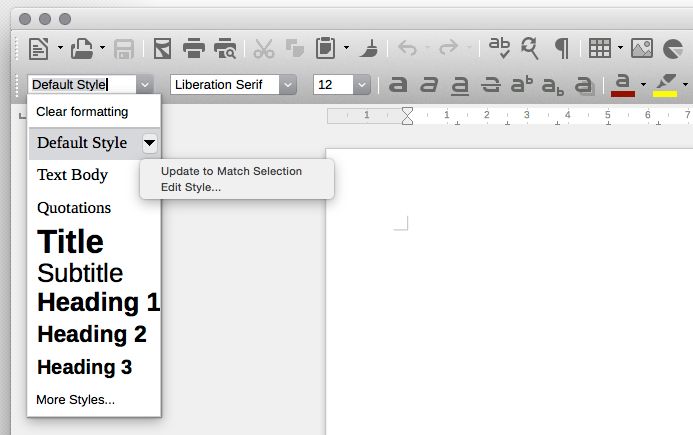Open the Insert Table dropdown arrow
This screenshot has height=435, width=693.
620,48
